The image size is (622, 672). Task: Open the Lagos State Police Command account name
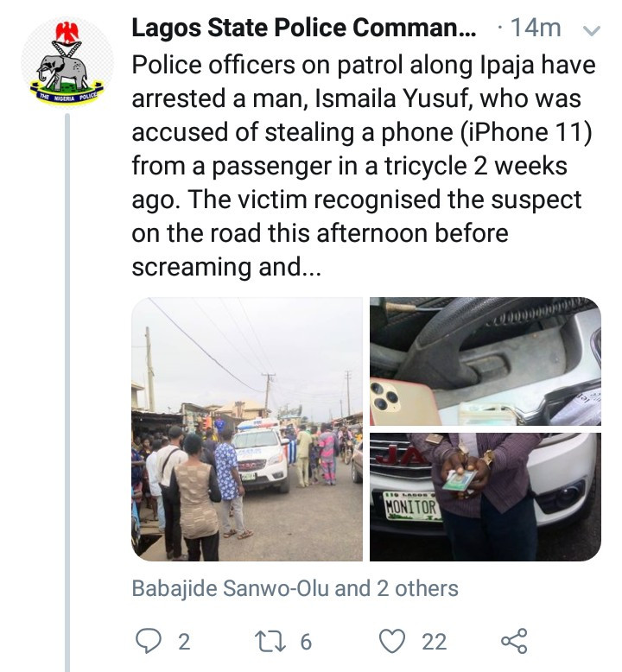tap(303, 29)
